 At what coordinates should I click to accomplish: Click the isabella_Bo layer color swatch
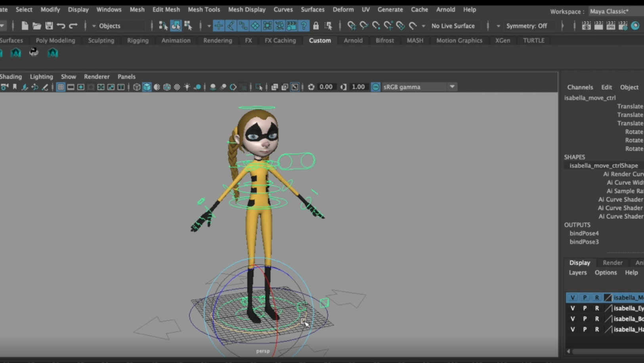[x=608, y=319]
